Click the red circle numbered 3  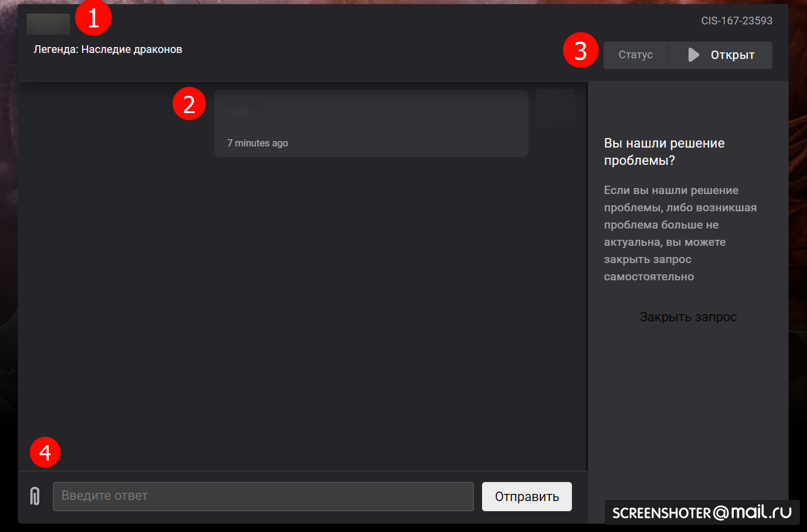[580, 51]
